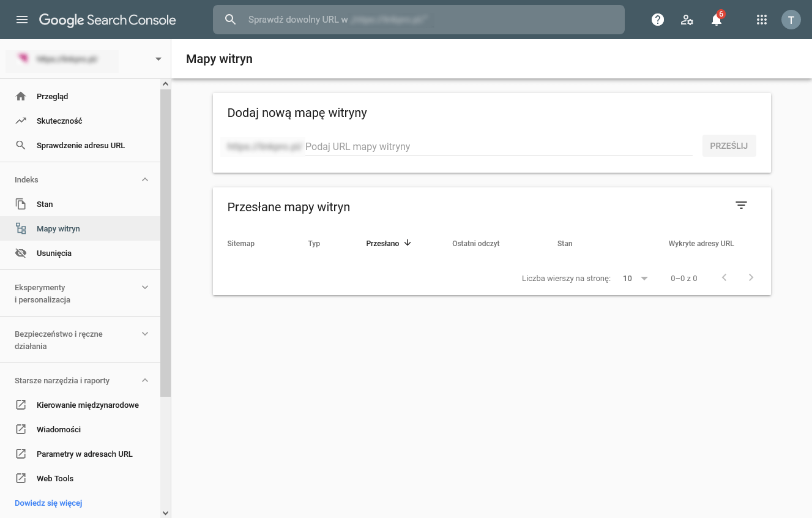Expand Eksperymenty i personalizacja section
Screen dimensions: 812x518
[x=145, y=287]
